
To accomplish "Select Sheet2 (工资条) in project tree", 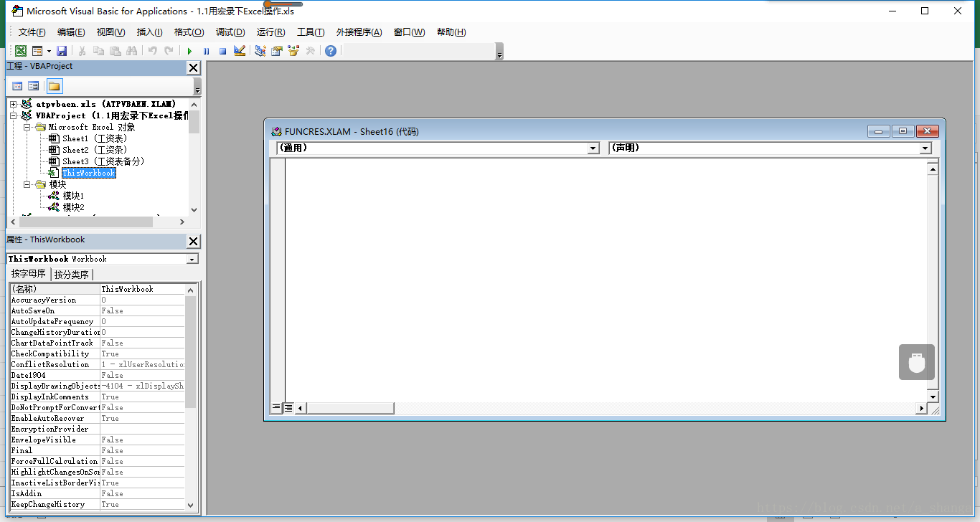I will click(94, 150).
